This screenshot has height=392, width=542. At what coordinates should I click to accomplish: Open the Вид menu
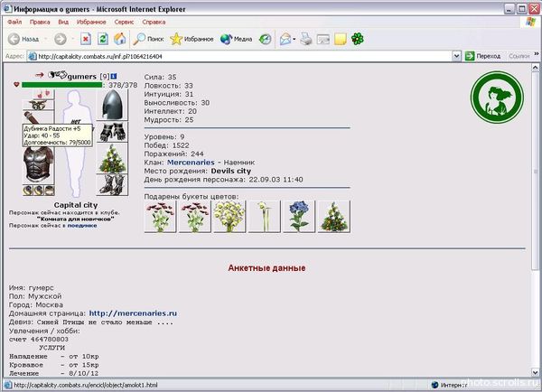coord(63,22)
